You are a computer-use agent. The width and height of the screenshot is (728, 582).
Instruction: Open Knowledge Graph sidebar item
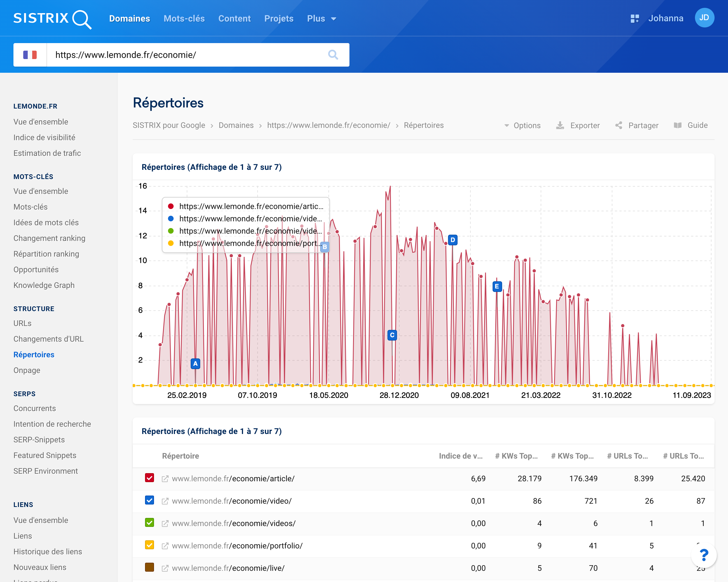pyautogui.click(x=44, y=285)
